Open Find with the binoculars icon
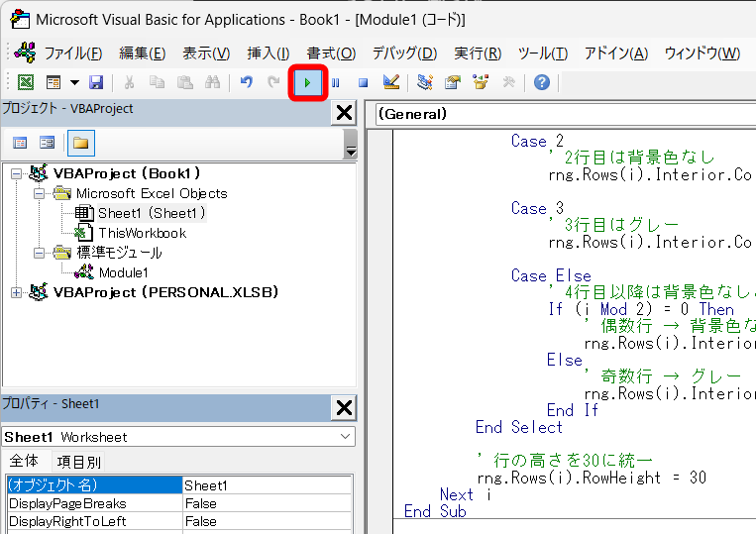Image resolution: width=756 pixels, height=534 pixels. point(212,82)
